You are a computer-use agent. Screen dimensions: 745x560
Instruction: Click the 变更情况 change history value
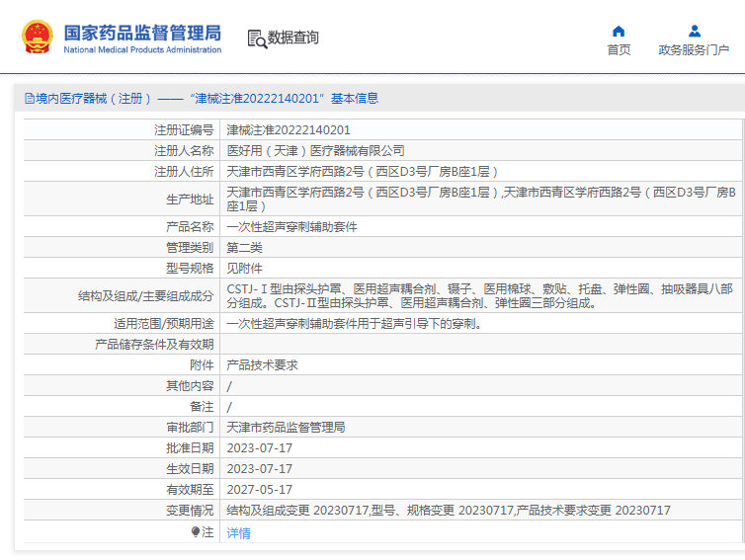449,511
